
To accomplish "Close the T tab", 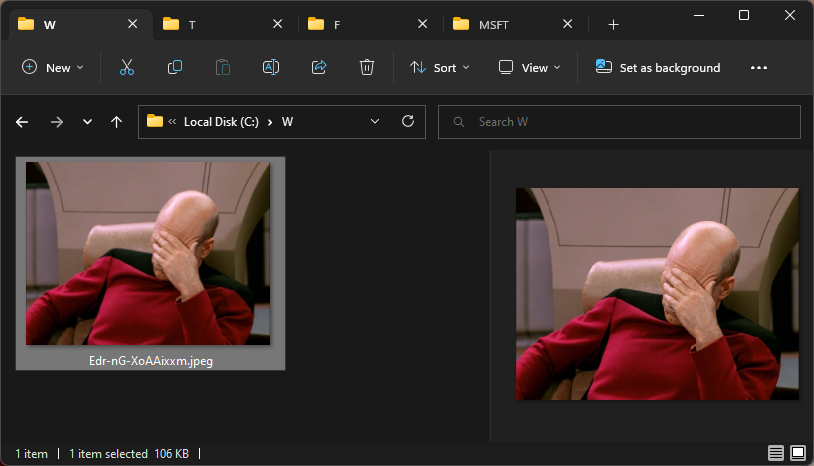I will 278,24.
